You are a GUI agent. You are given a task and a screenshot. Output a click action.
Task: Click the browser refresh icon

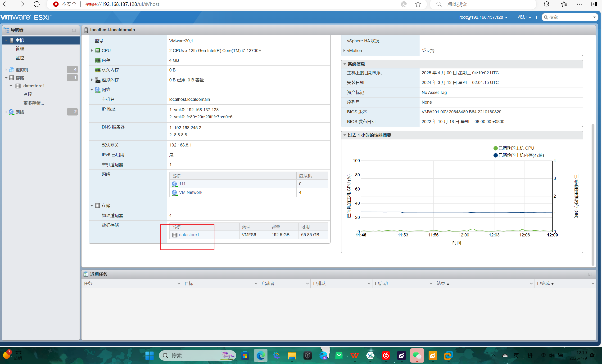(37, 4)
